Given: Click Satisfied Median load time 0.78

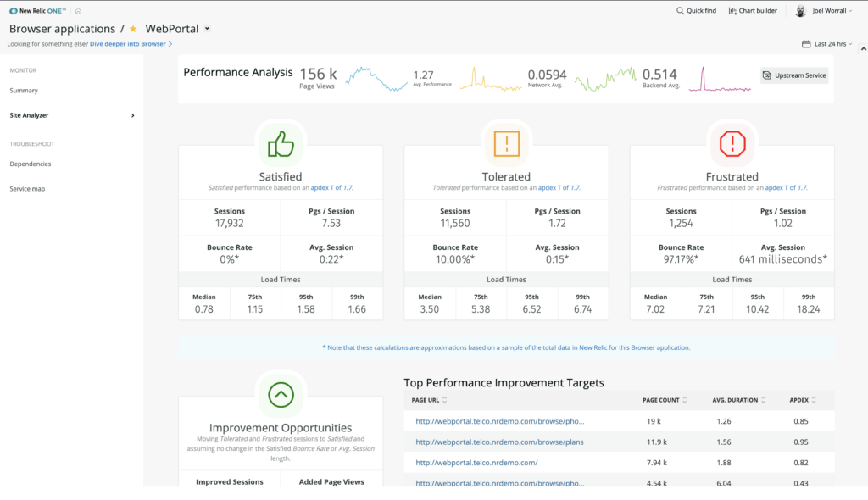Looking at the screenshot, I should click(x=203, y=309).
